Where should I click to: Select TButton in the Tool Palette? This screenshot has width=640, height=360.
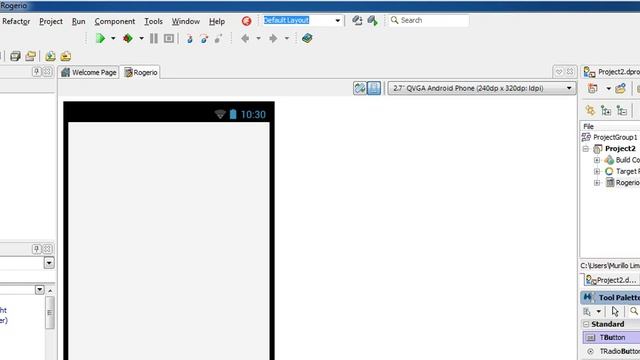[611, 338]
